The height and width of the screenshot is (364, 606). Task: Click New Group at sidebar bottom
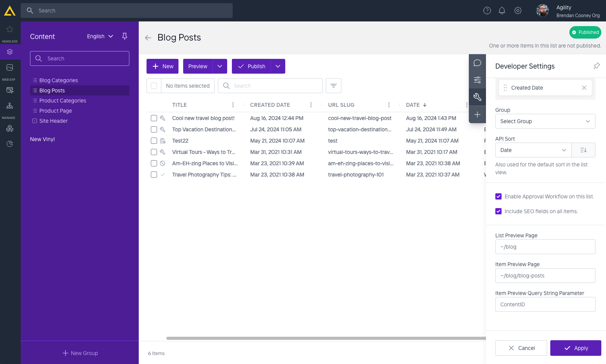[80, 353]
